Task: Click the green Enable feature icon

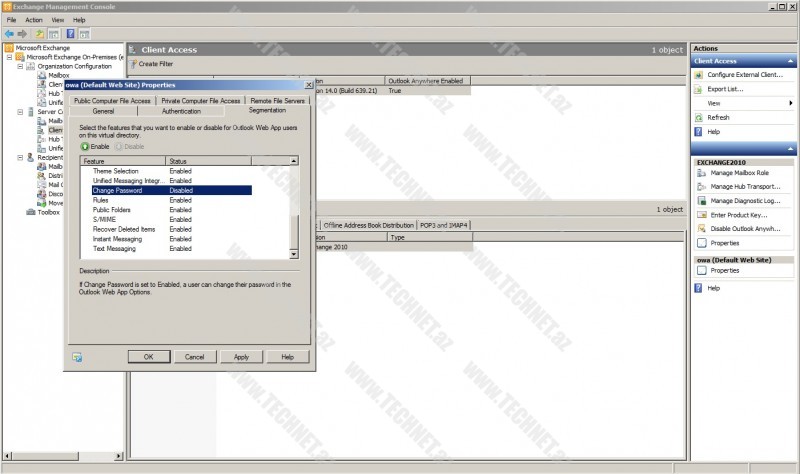Action: click(x=85, y=146)
